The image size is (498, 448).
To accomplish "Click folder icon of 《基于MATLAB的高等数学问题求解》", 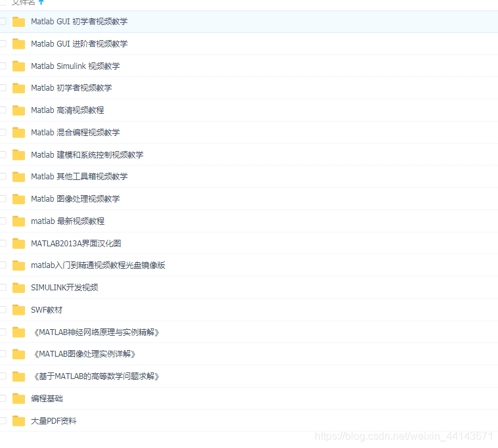I will click(x=19, y=376).
